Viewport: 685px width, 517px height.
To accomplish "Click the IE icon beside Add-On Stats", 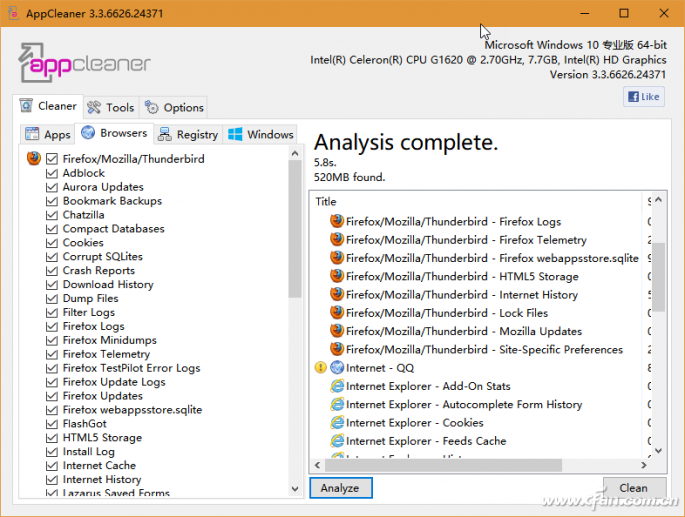I will (x=337, y=386).
